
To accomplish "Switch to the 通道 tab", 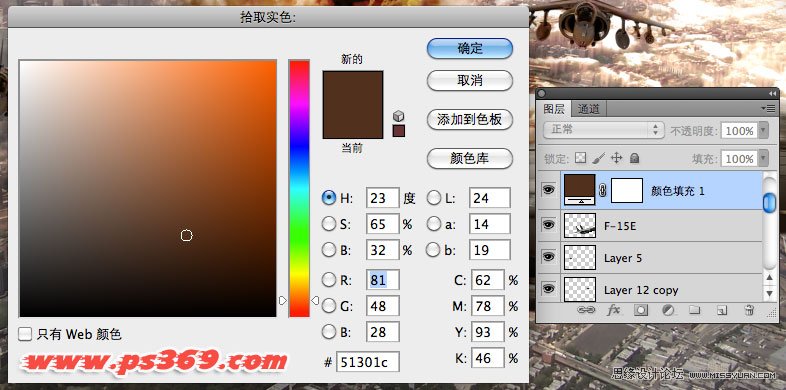I will coord(588,108).
